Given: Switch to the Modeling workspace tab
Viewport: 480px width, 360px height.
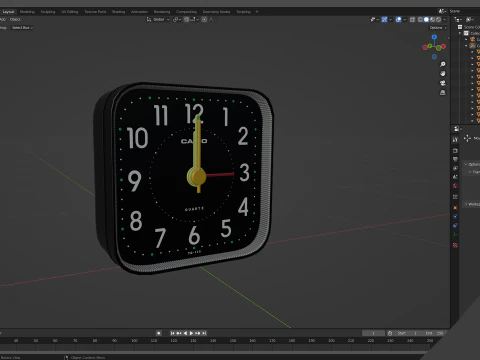Looking at the screenshot, I should (x=27, y=12).
